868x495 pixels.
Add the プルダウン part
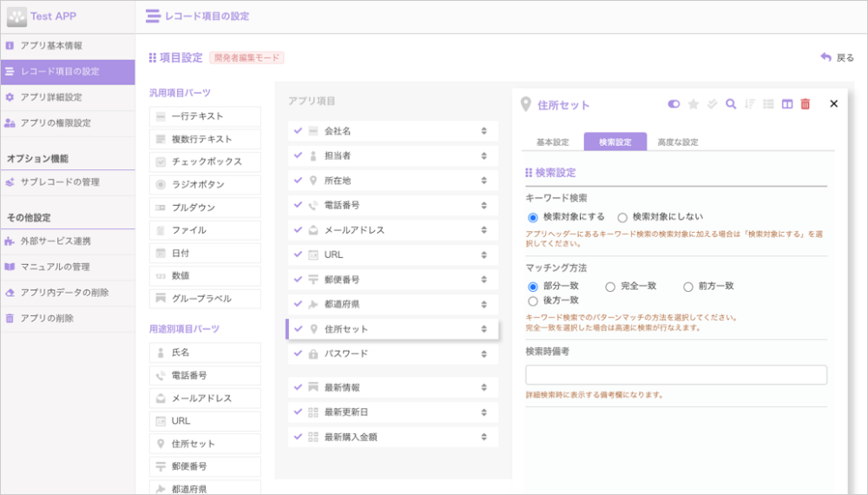pos(205,208)
